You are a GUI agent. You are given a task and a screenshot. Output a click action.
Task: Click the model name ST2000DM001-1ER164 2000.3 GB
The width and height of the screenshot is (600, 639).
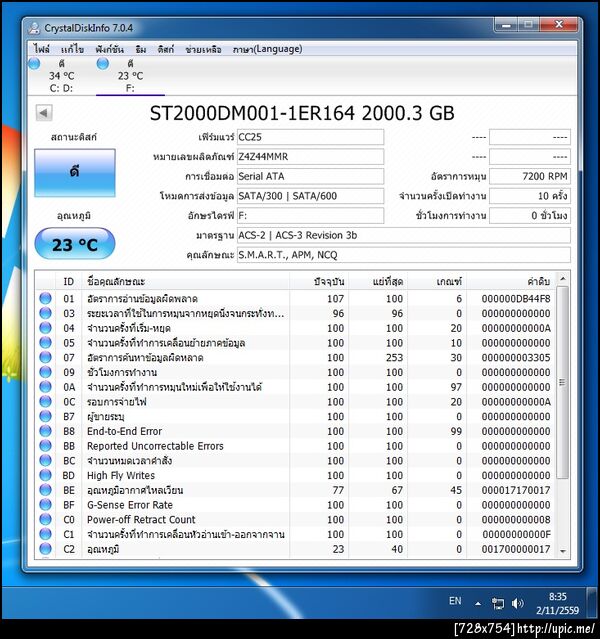pyautogui.click(x=302, y=113)
